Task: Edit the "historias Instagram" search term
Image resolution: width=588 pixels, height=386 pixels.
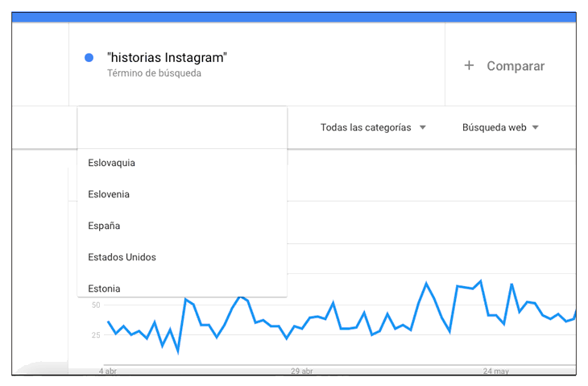Action: point(167,57)
